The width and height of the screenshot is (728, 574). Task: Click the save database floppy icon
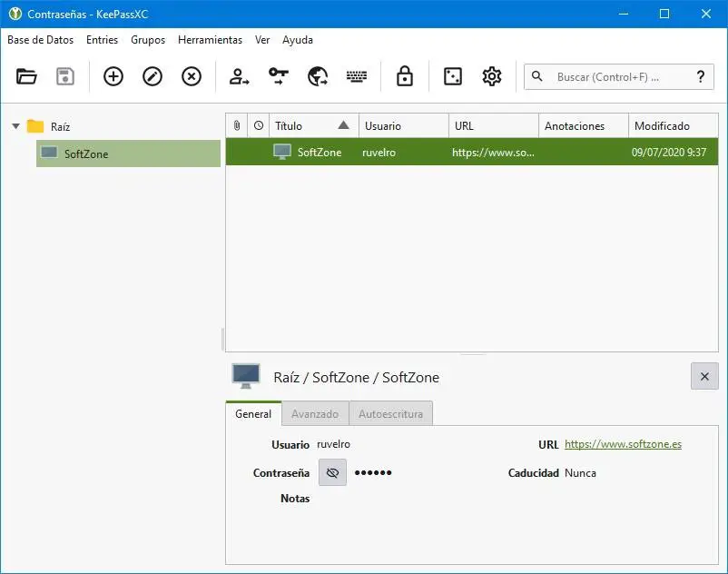point(65,76)
